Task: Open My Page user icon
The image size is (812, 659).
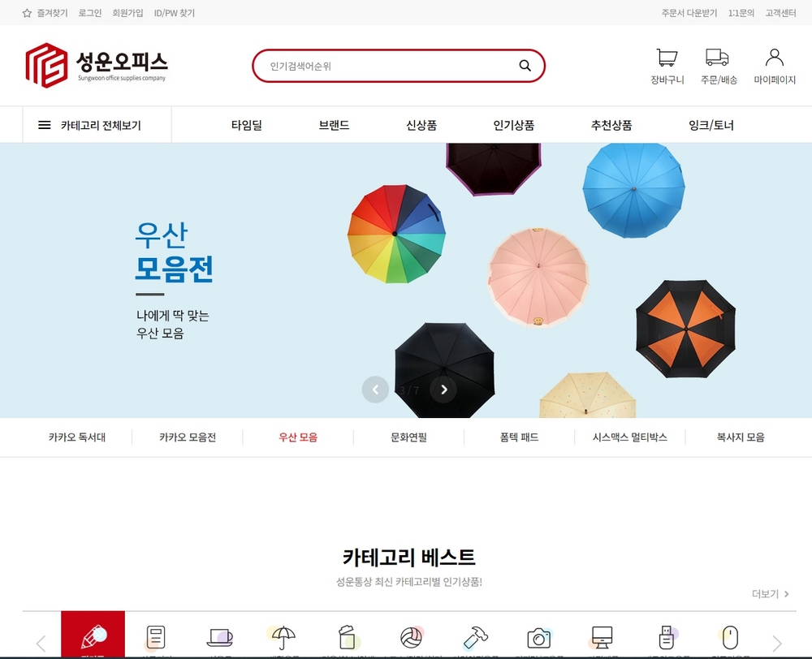Action: coord(775,58)
